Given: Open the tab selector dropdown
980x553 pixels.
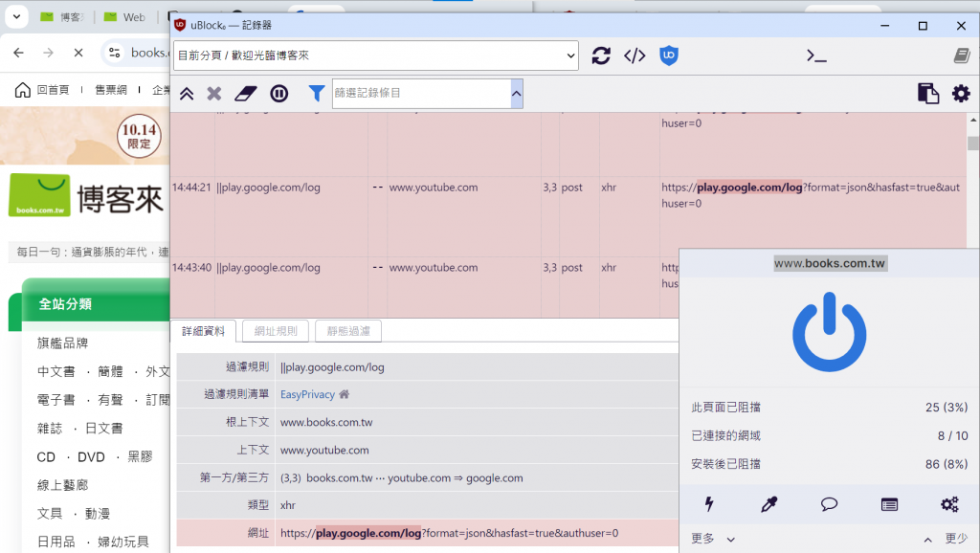Looking at the screenshot, I should 375,55.
